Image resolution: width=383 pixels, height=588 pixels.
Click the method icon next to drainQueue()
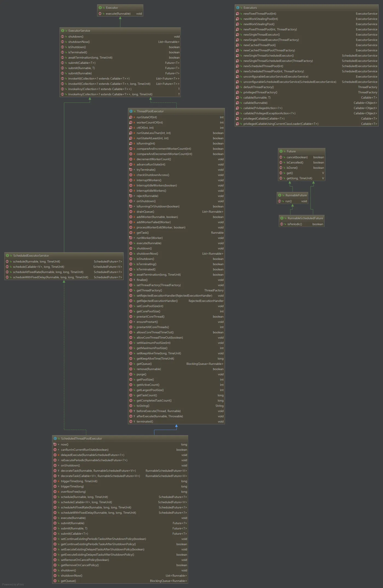click(131, 212)
